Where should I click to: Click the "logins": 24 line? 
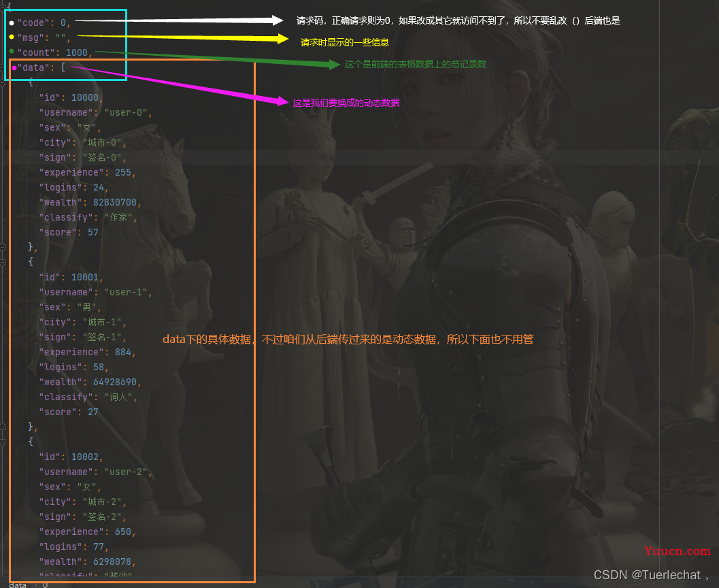click(73, 188)
